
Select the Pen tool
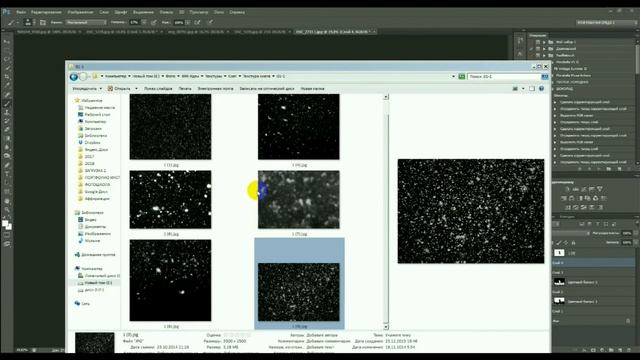tap(7, 165)
